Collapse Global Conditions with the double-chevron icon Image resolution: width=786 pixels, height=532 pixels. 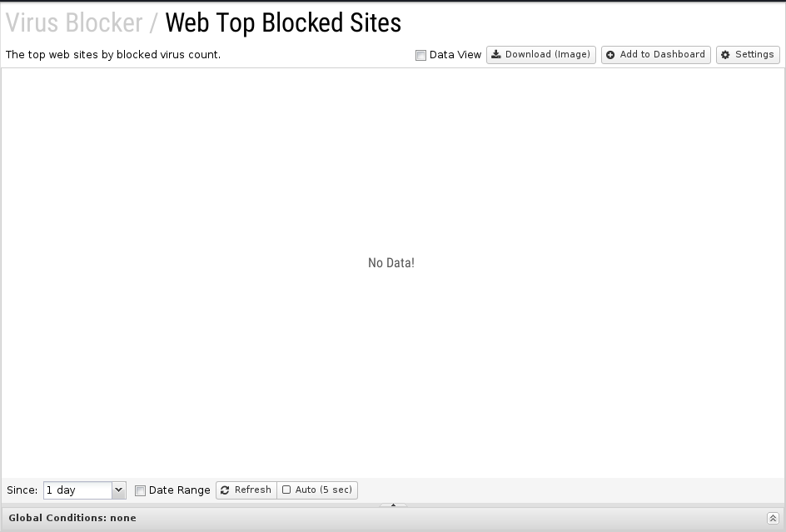[773, 519]
